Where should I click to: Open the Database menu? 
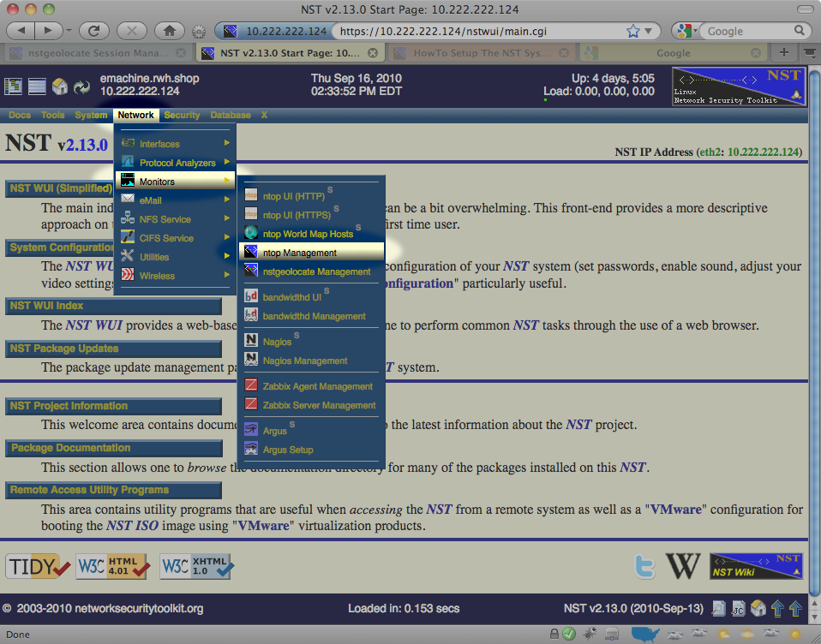click(x=231, y=115)
